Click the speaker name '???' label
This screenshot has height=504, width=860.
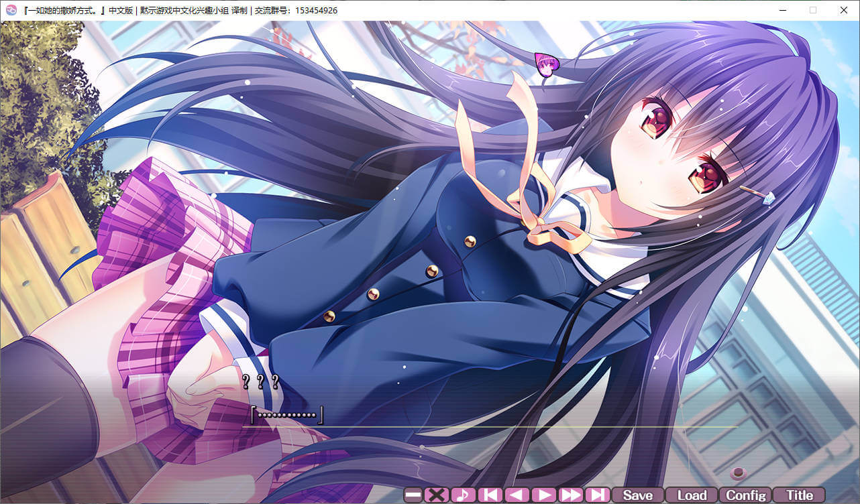(x=260, y=383)
